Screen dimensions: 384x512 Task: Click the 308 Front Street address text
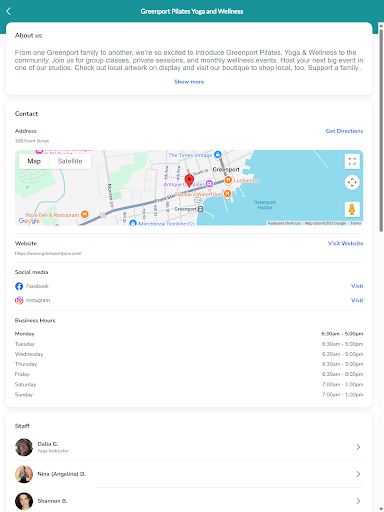click(32, 141)
